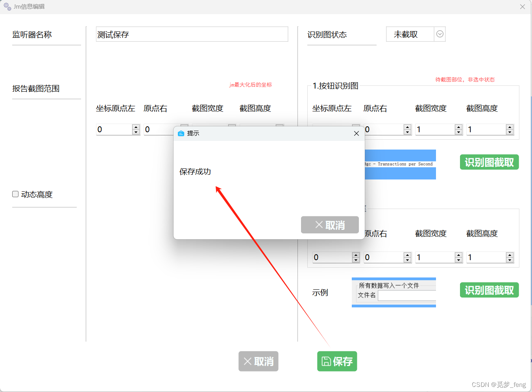This screenshot has width=532, height=392.
Task: Click the 提示 dialog title icon
Action: pyautogui.click(x=181, y=133)
